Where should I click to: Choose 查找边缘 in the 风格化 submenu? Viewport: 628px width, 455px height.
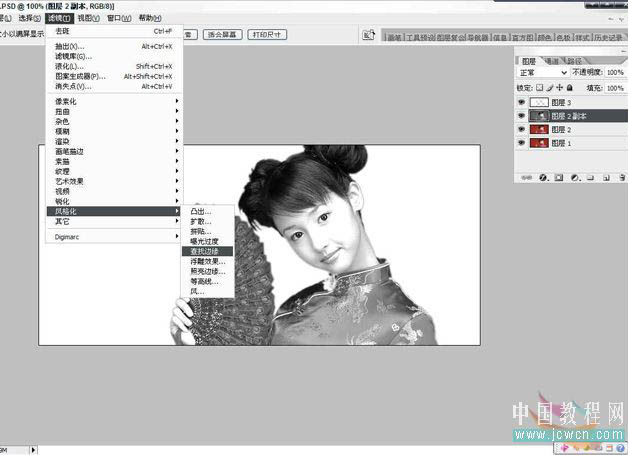[207, 251]
